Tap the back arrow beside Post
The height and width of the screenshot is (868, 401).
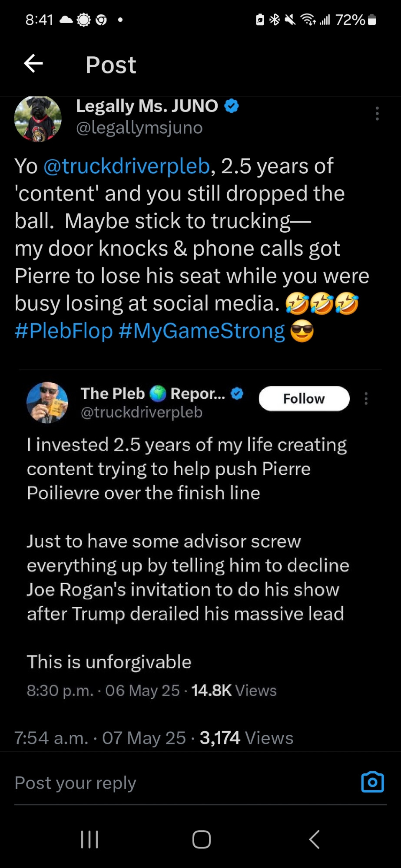coord(33,64)
